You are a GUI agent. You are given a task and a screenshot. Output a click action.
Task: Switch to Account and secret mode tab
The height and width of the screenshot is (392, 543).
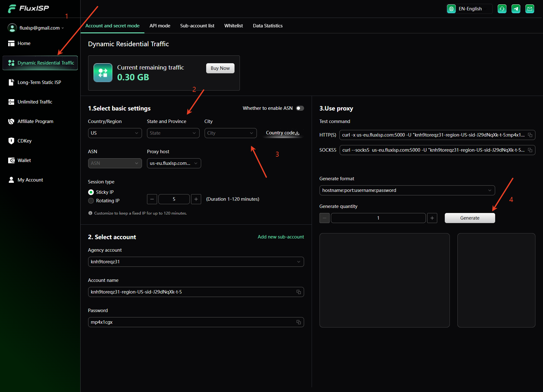point(112,26)
